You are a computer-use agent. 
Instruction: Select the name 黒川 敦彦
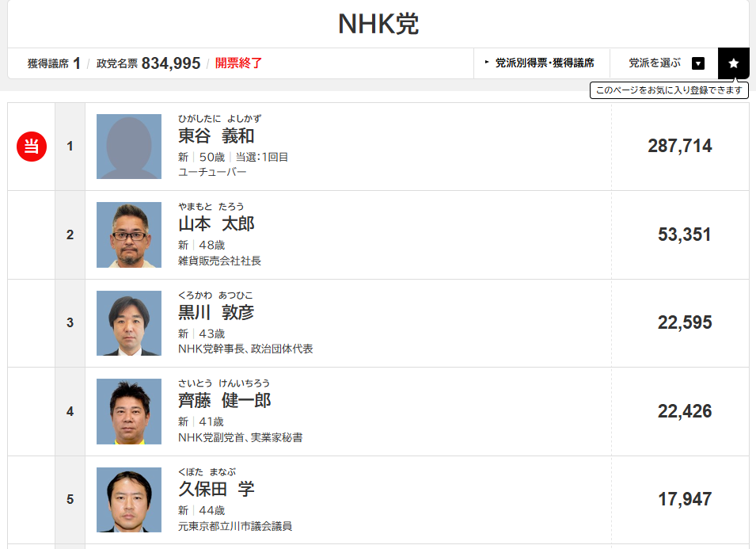(x=216, y=313)
